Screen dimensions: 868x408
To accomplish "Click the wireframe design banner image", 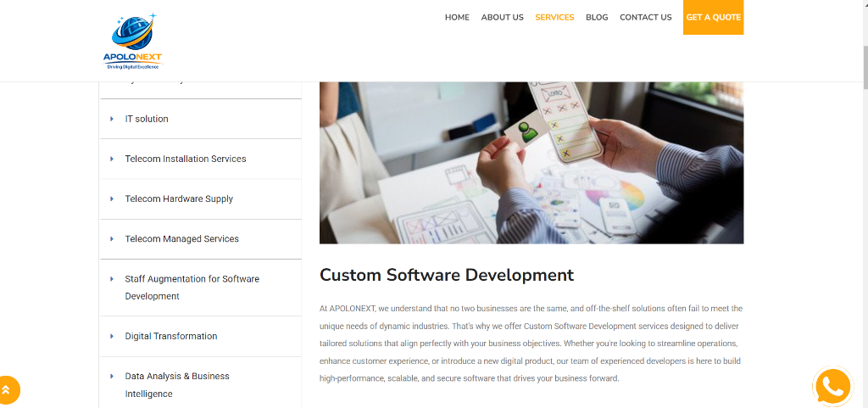I will [531, 163].
